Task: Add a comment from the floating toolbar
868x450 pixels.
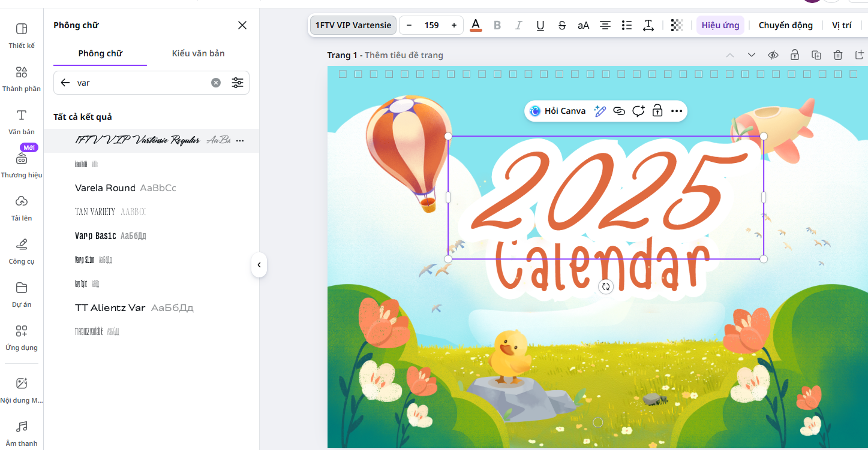Action: click(x=638, y=111)
